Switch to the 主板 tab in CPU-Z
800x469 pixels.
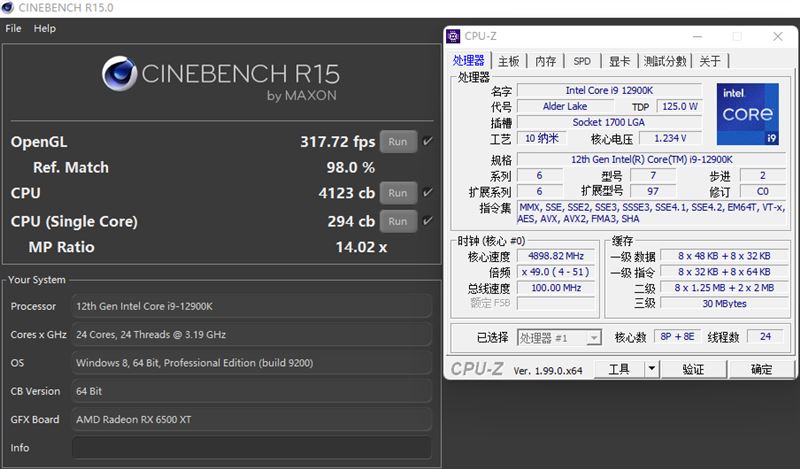[508, 61]
